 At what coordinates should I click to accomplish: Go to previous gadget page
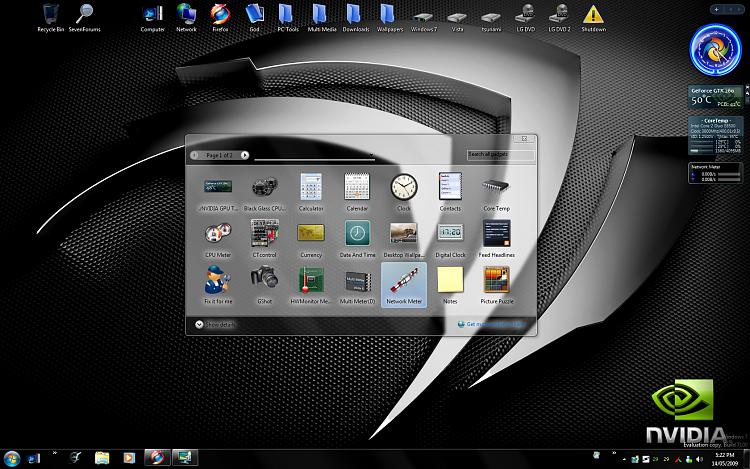click(x=194, y=155)
